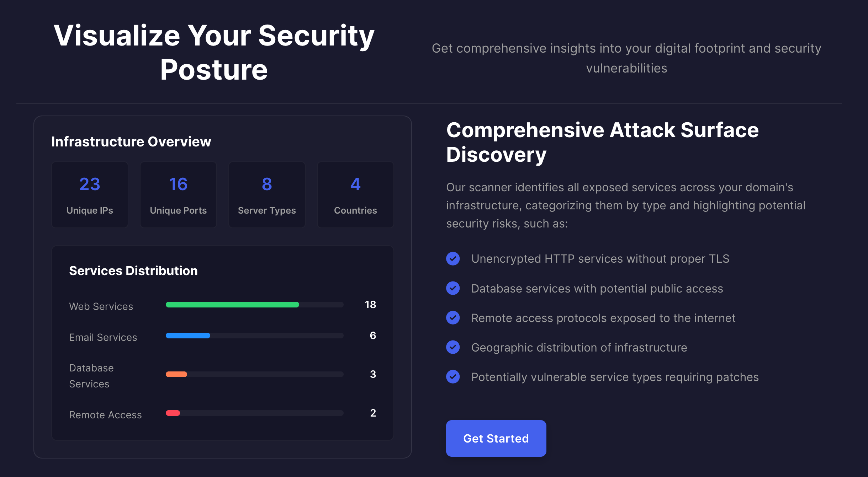Select the Unique Ports stat card showing 16
Viewport: 868px width, 477px height.
(178, 195)
